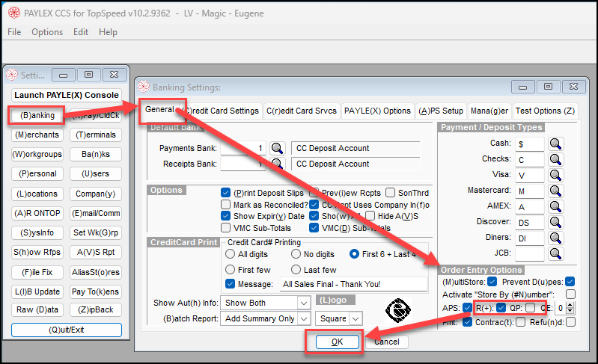Click OK to save banking settings
This screenshot has height=364, width=598.
337,342
